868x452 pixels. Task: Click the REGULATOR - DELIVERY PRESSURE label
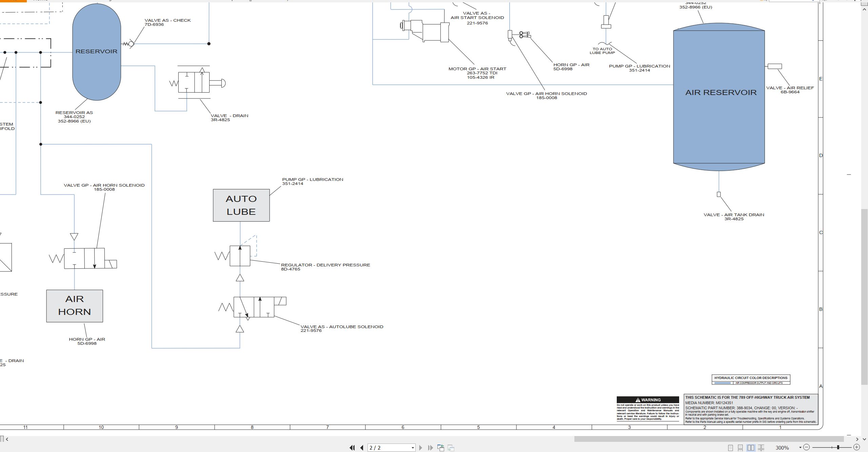[x=325, y=267]
